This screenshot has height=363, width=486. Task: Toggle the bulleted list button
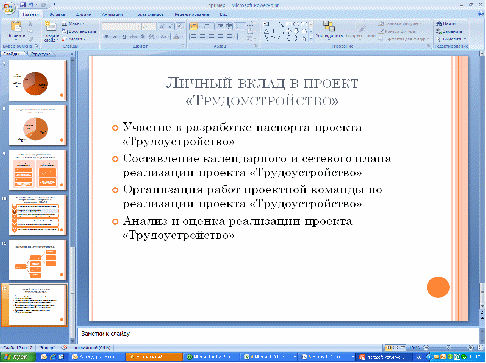[193, 26]
